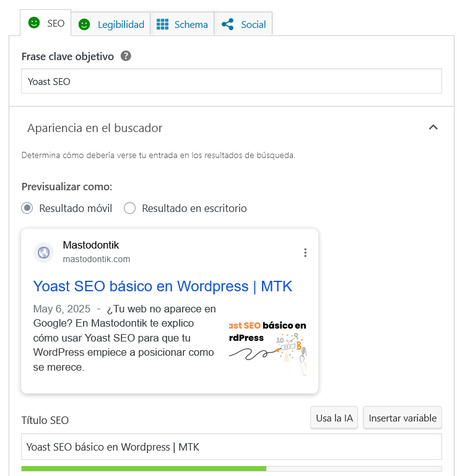Click the Mastodontik site name in preview
This screenshot has height=476, width=457.
90,245
